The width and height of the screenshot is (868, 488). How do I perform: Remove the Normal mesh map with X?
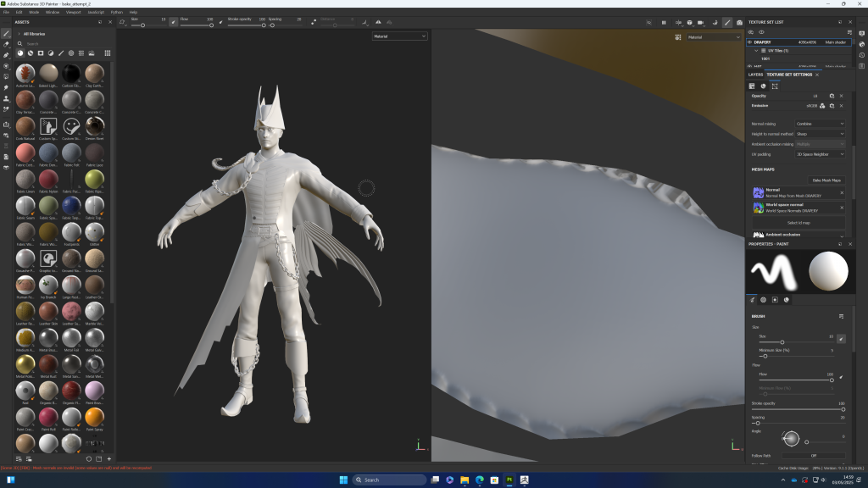[842, 192]
